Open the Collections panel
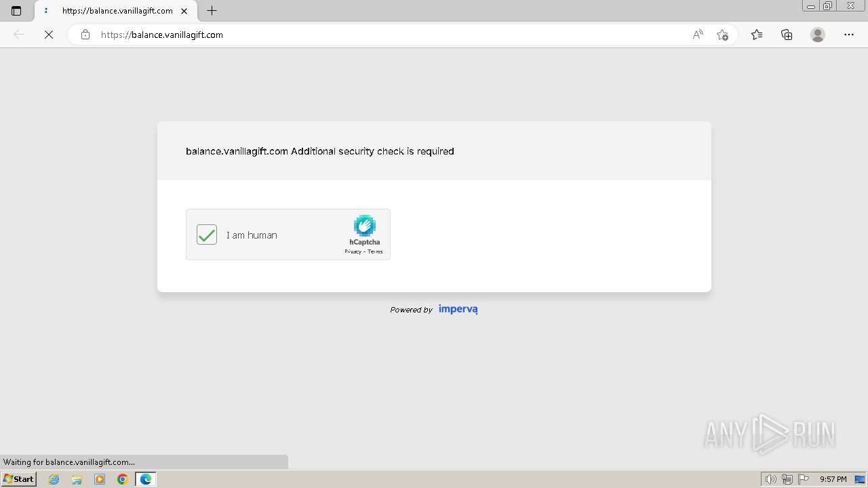The image size is (868, 488). [787, 35]
